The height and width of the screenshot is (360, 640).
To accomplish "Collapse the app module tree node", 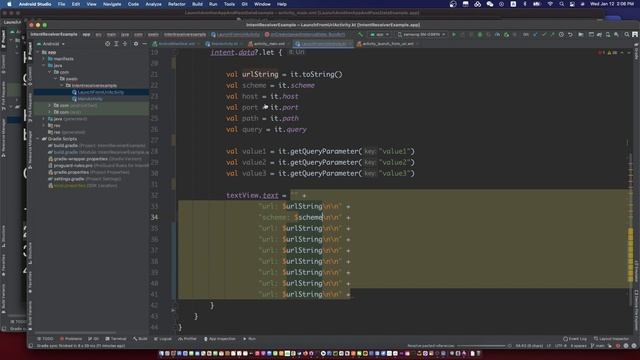I will pyautogui.click(x=38, y=52).
